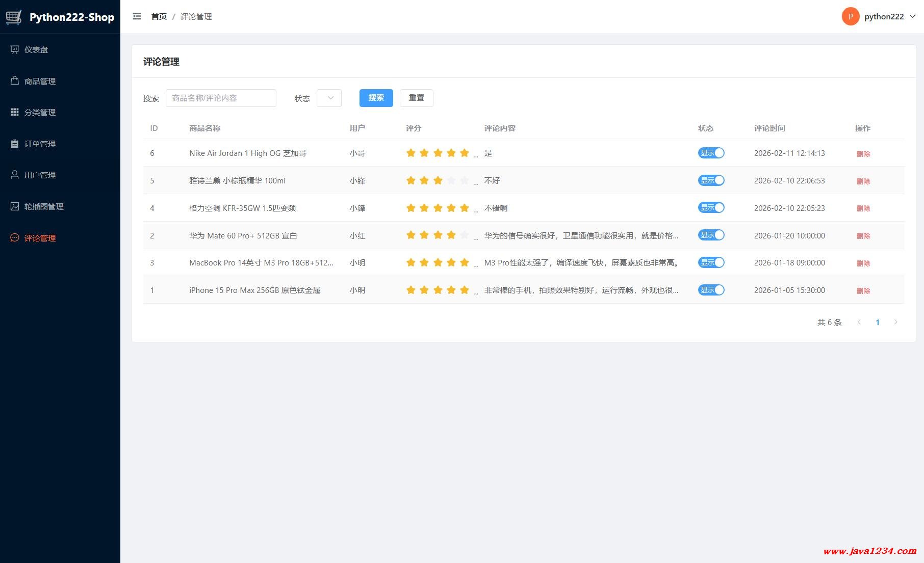Click the dashboard (仪表盘) icon in sidebar

(15, 49)
